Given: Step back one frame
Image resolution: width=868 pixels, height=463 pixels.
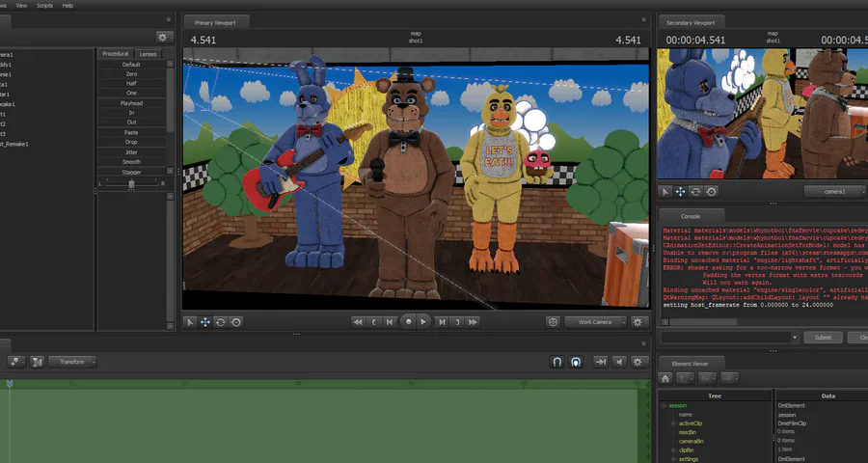Looking at the screenshot, I should tap(390, 322).
